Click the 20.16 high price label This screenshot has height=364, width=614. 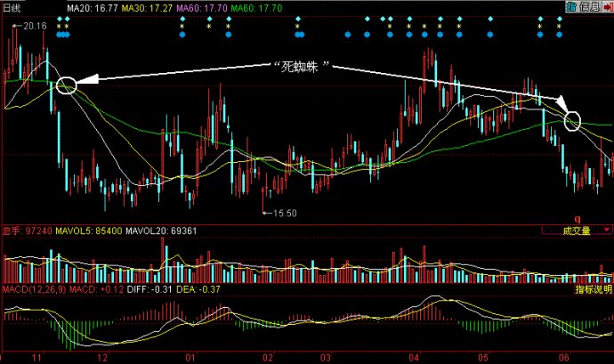[x=36, y=26]
